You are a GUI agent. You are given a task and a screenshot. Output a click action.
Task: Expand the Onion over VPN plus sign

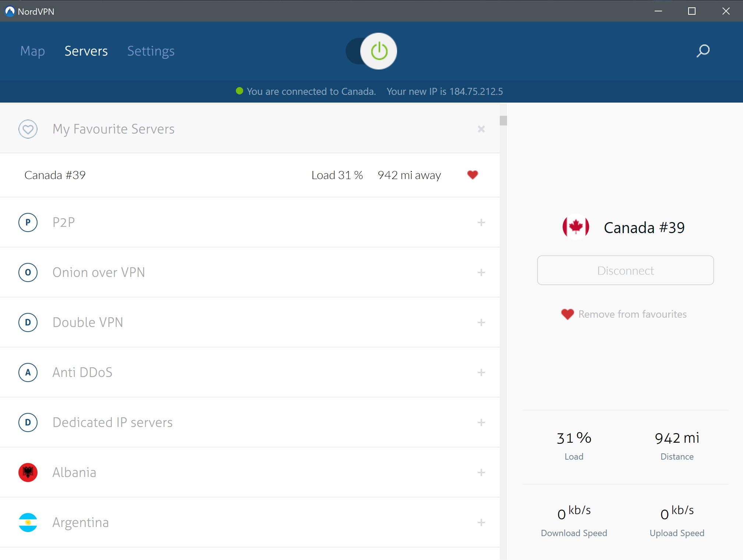[x=481, y=272]
